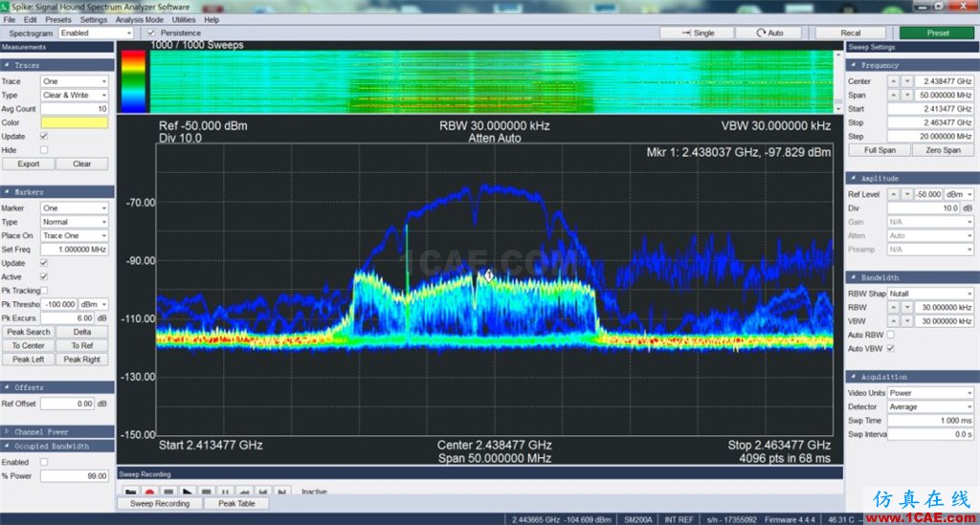Open Spectrogram Enabled dropdown
The height and width of the screenshot is (525, 980).
tap(97, 33)
